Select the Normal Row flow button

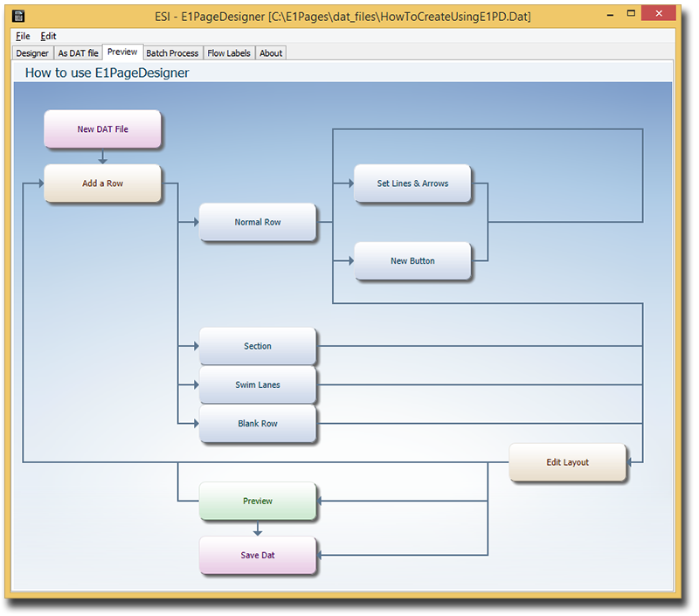[x=258, y=223]
